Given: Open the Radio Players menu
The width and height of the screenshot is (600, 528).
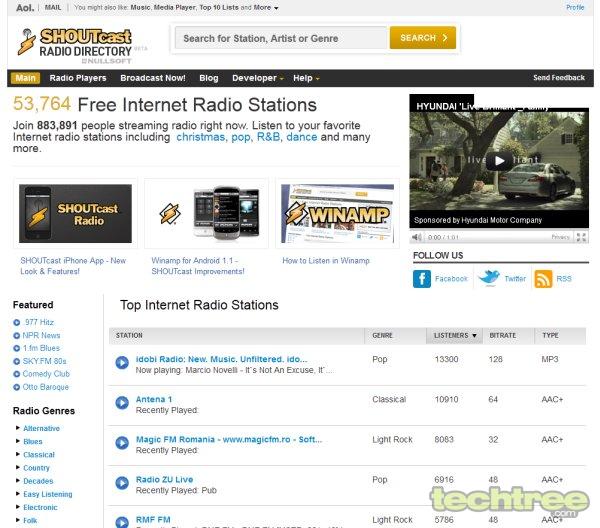Looking at the screenshot, I should click(x=78, y=78).
